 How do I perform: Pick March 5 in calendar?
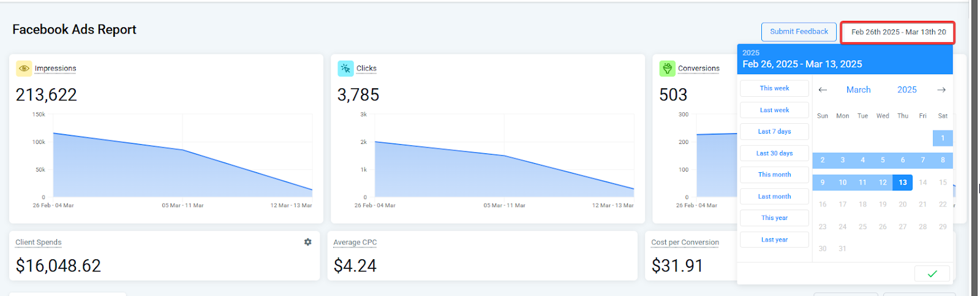[883, 160]
